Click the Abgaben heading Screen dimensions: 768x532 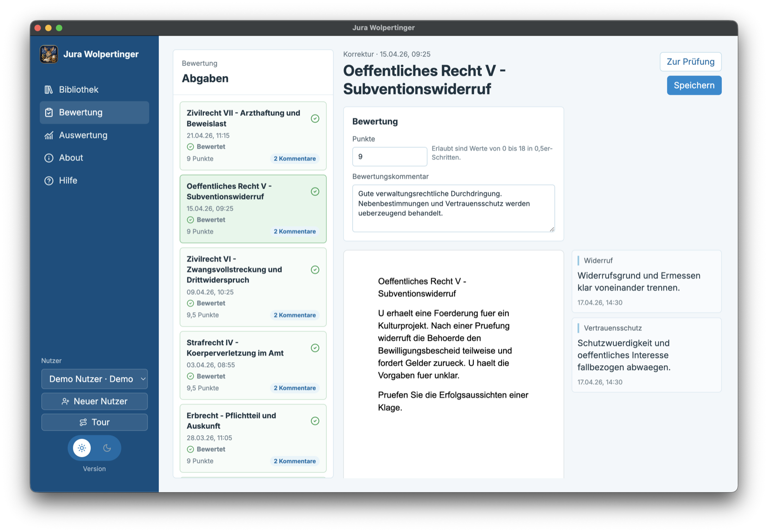click(205, 79)
